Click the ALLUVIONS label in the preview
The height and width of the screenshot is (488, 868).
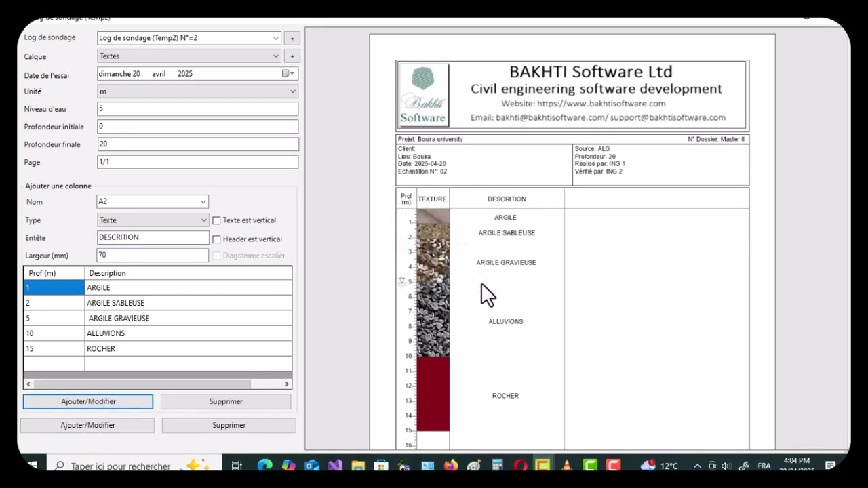pyautogui.click(x=506, y=321)
